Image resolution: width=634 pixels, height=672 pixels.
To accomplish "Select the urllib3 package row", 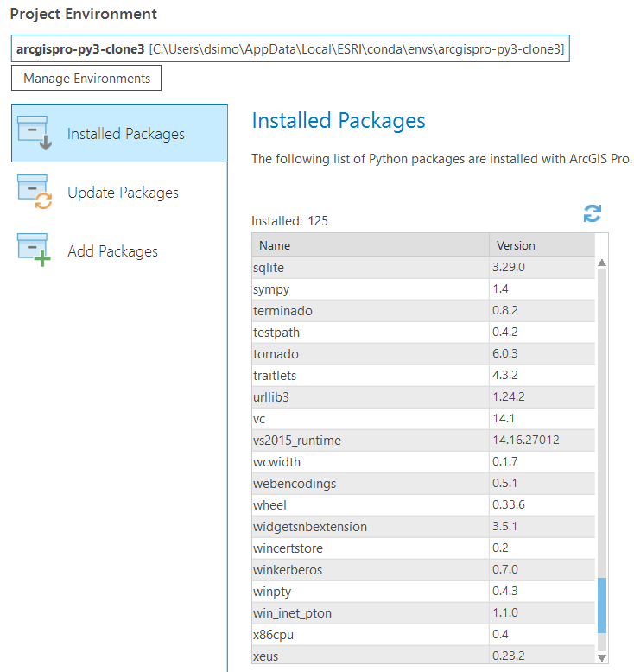I will pos(423,396).
